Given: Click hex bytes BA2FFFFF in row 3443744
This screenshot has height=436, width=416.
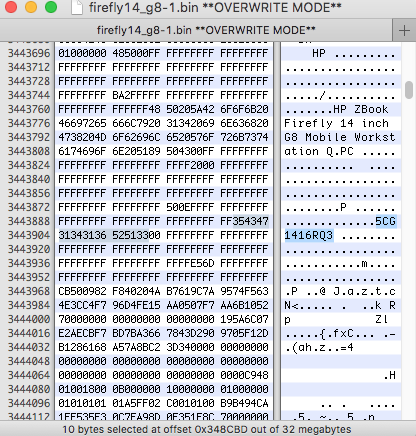Looking at the screenshot, I should (x=136, y=95).
